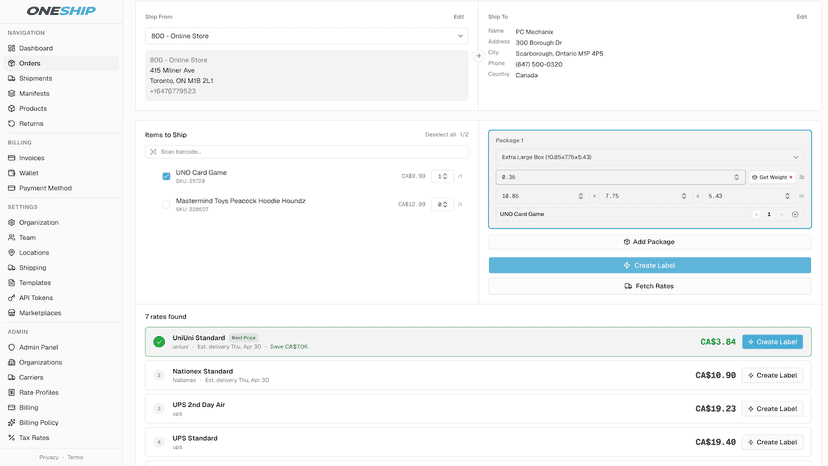This screenshot has height=466, width=828.
Task: Open Shipping settings in sidebar
Action: (x=33, y=268)
